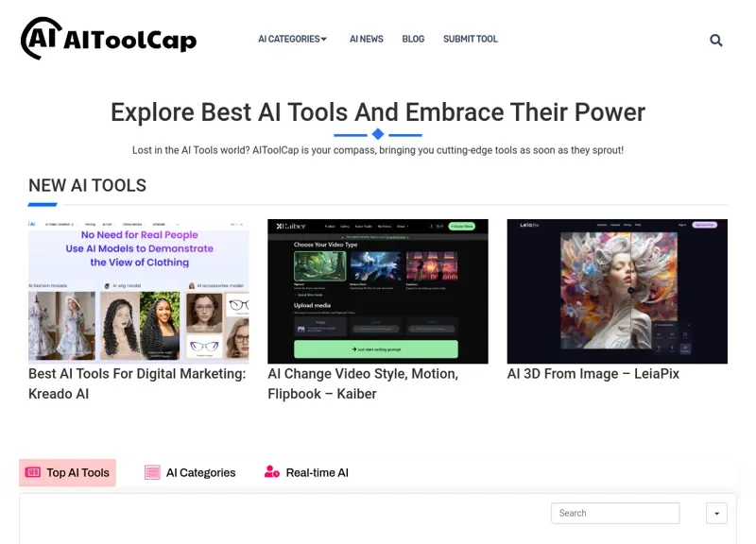Image resolution: width=756 pixels, height=544 pixels.
Task: Focus the Search input field
Action: coord(615,513)
